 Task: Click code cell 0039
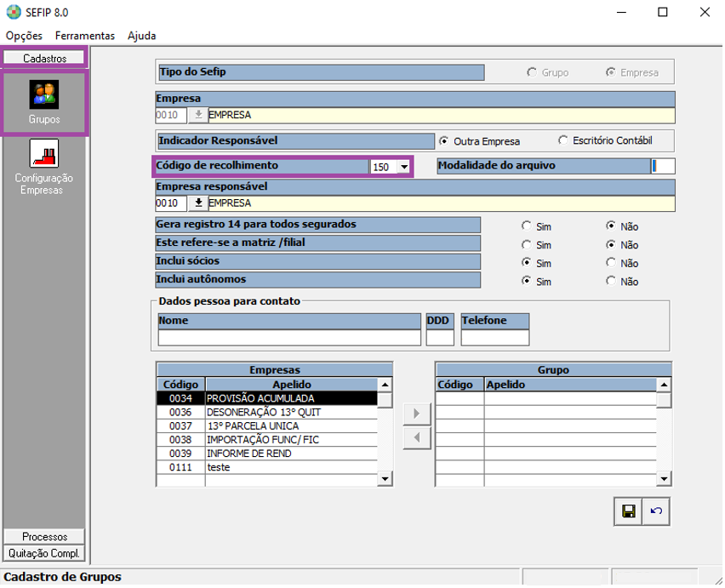[180, 454]
